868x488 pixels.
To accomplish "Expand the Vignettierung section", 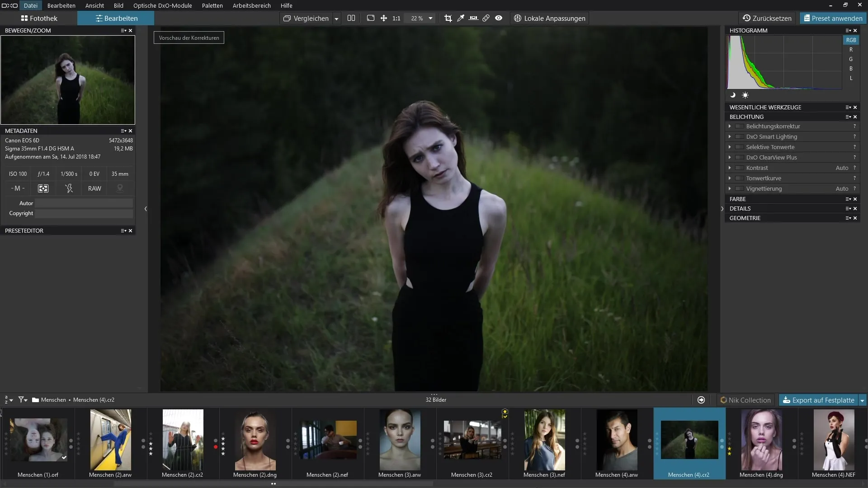I will click(x=729, y=188).
